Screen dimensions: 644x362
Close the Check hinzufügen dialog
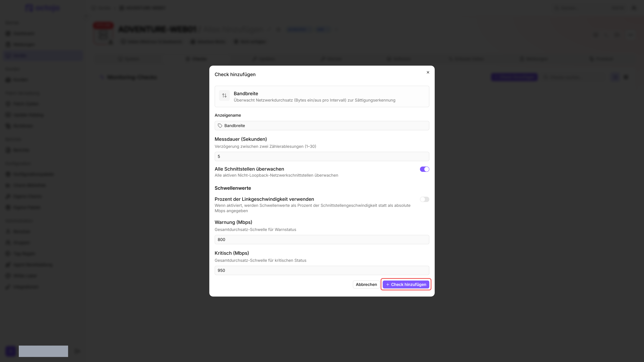pyautogui.click(x=428, y=72)
